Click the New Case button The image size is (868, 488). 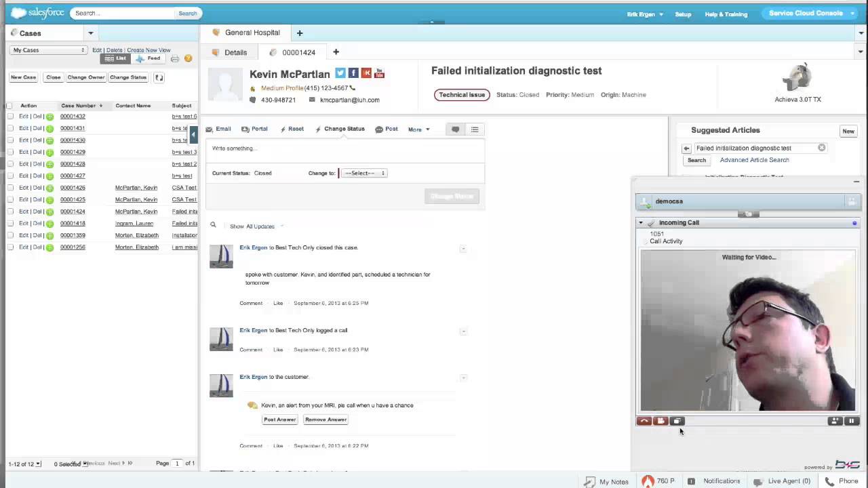23,77
